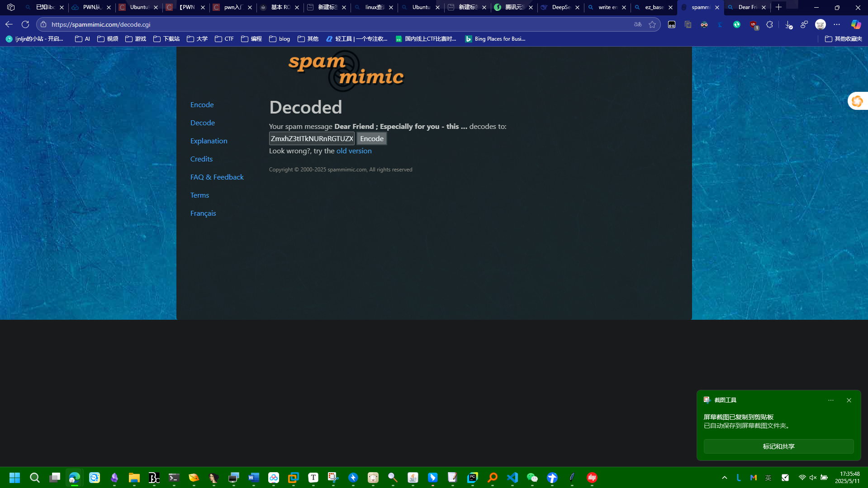Expand the 其他收藏夹 bookmarks folder
868x488 pixels.
pos(844,39)
